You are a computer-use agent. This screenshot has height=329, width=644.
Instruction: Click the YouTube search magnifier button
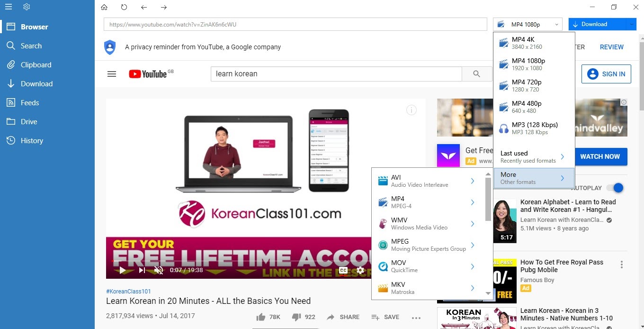pyautogui.click(x=477, y=74)
